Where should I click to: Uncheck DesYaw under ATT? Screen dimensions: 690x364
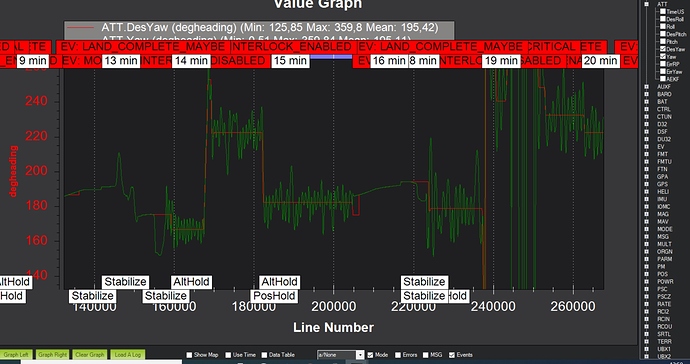[662, 49]
